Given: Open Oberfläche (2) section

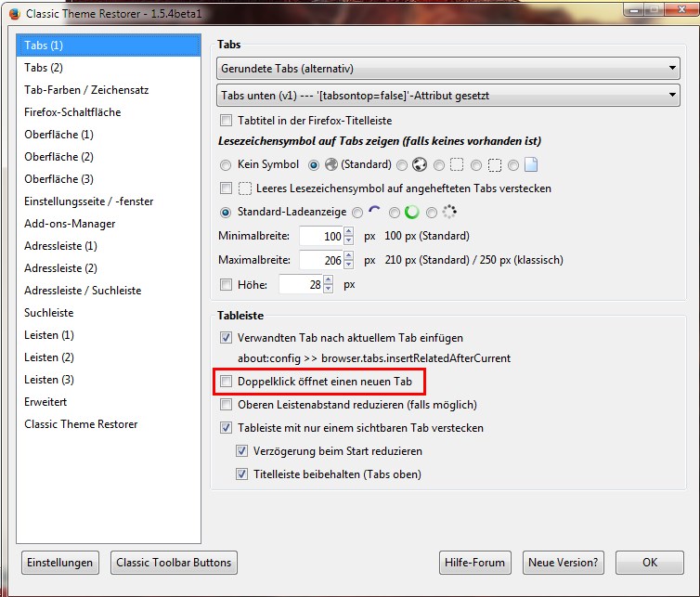Looking at the screenshot, I should 109,157.
